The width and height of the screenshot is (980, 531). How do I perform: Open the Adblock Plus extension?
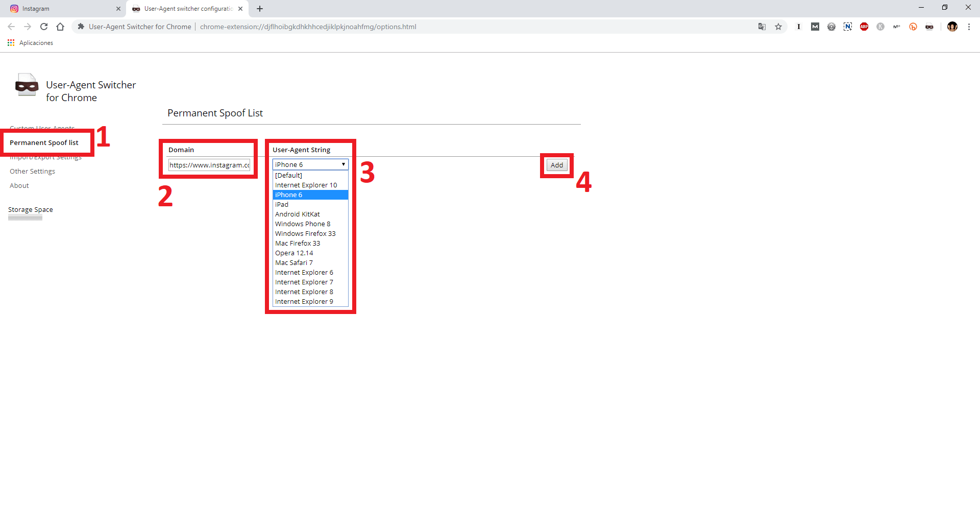pos(864,27)
